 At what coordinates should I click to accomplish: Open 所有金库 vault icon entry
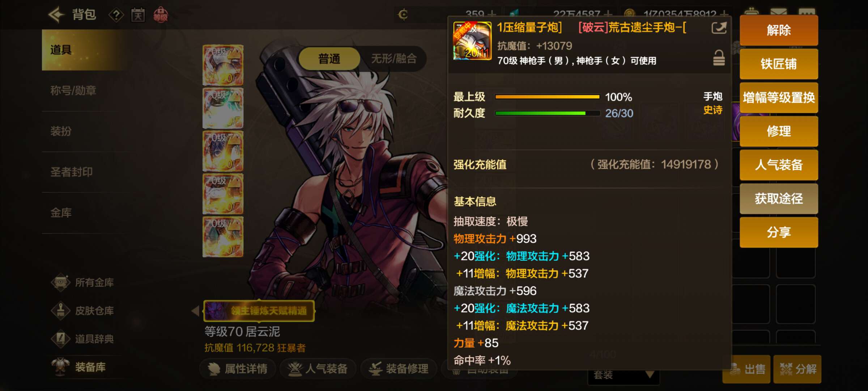click(x=82, y=282)
